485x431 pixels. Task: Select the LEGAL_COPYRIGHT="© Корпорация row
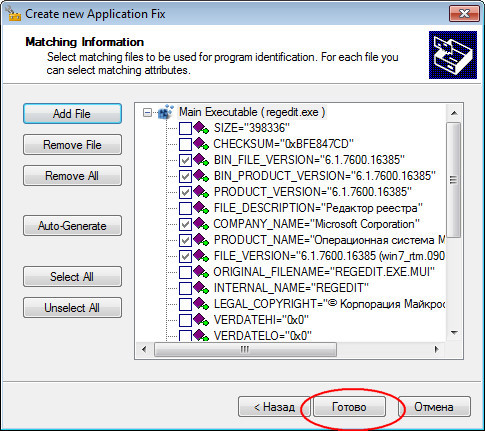[x=329, y=304]
